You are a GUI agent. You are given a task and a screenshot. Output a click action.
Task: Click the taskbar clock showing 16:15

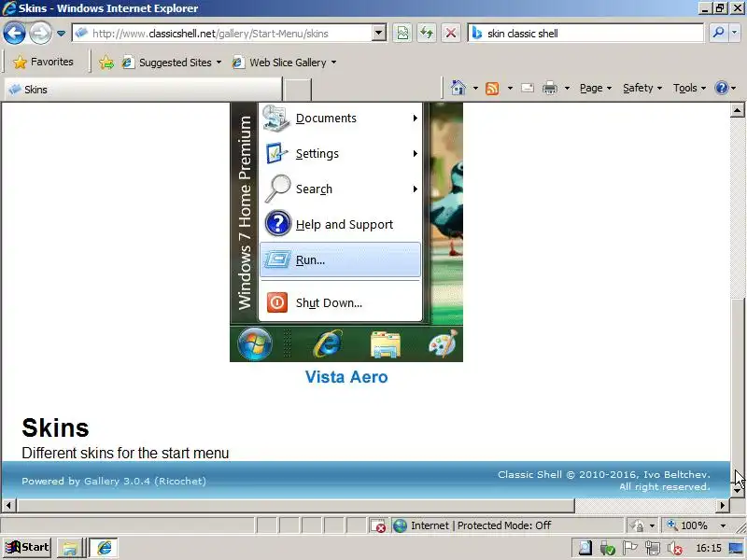click(709, 548)
